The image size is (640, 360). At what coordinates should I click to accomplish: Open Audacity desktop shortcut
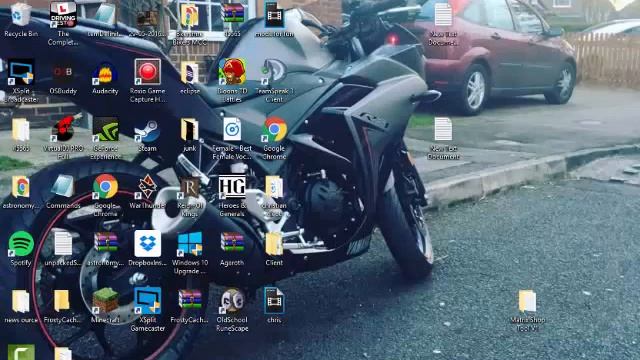point(105,73)
